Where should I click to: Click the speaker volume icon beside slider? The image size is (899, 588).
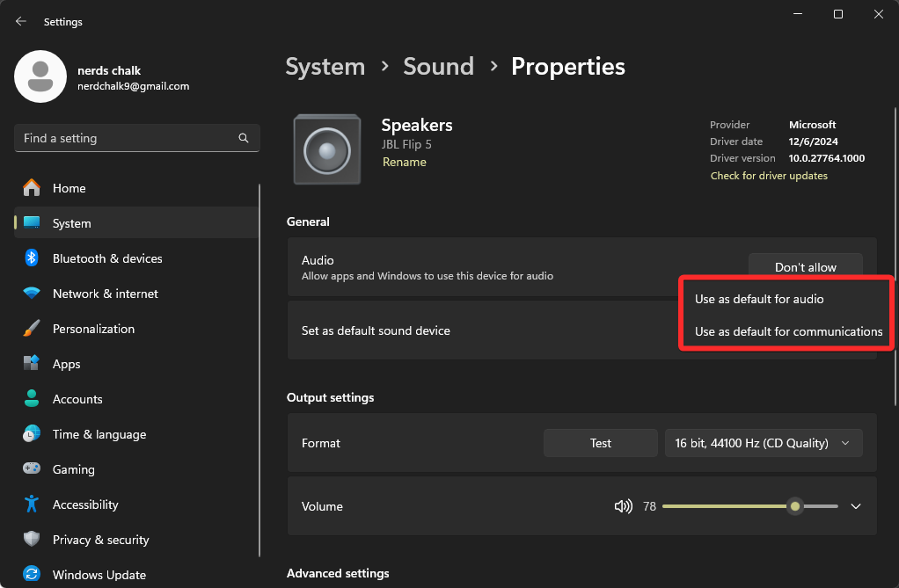click(623, 506)
